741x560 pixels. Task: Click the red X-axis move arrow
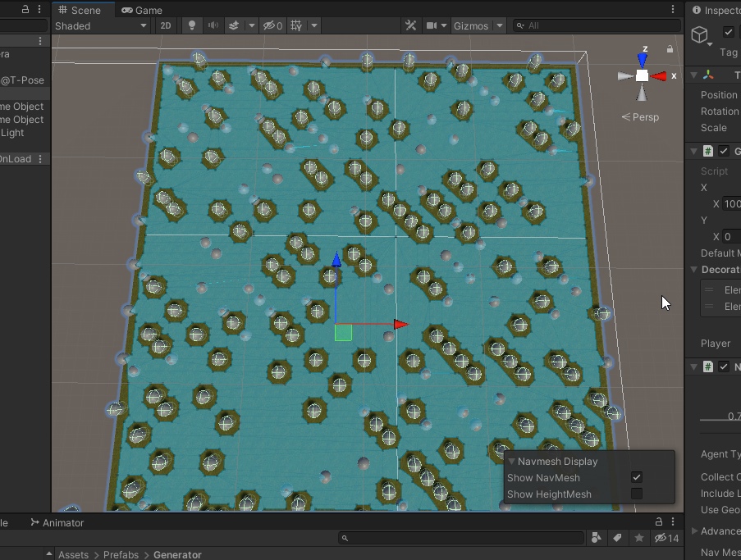coord(400,324)
